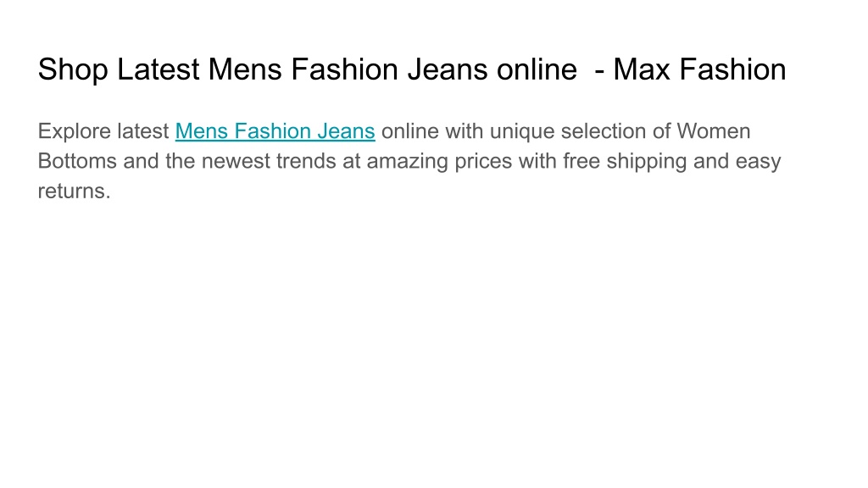Screen dimensions: 868x488
Task: Click the empty white area below the paragraph
Action: tap(434, 343)
